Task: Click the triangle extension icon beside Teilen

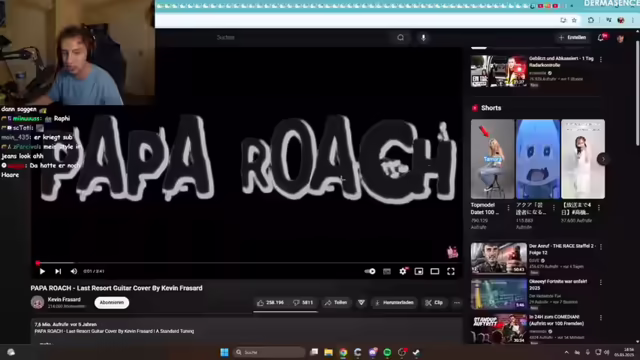Action: (361, 303)
